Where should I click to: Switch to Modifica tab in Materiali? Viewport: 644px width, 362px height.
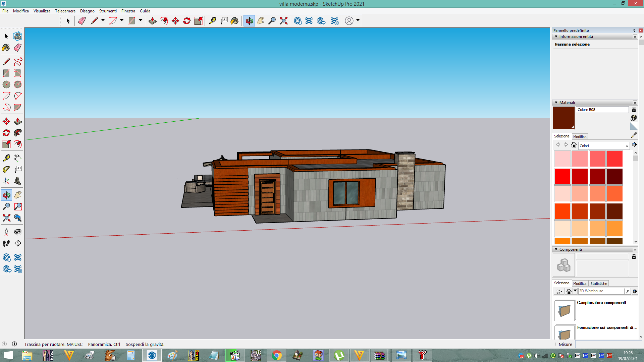[580, 137]
